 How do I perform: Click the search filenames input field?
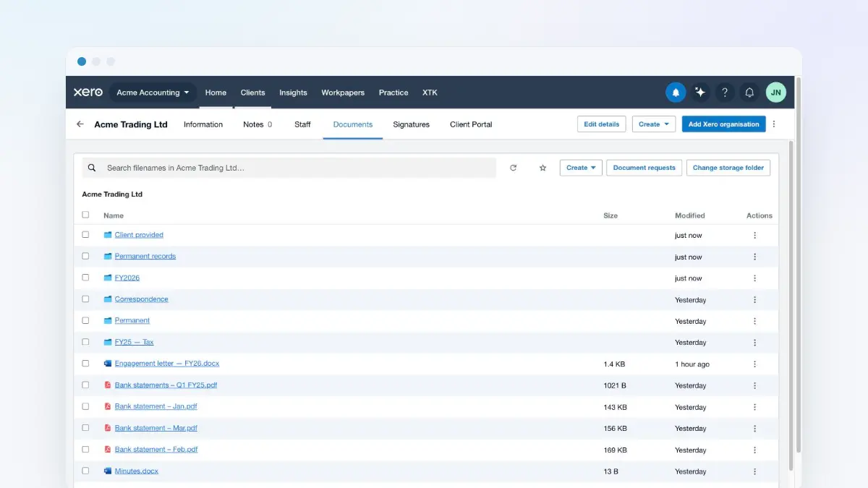pos(289,168)
